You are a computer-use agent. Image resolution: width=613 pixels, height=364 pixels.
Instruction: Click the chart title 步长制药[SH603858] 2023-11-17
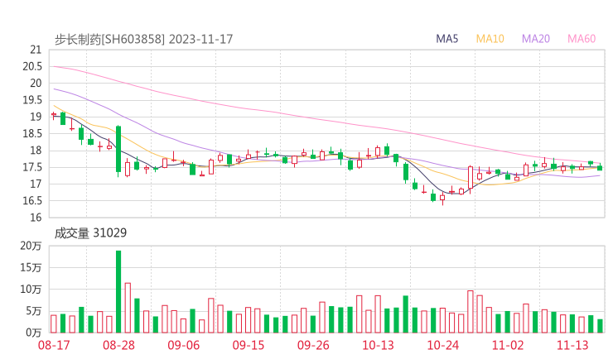click(143, 39)
